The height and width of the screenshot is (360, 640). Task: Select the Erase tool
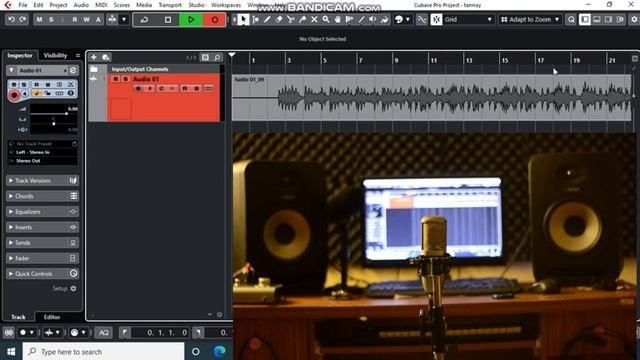point(279,19)
